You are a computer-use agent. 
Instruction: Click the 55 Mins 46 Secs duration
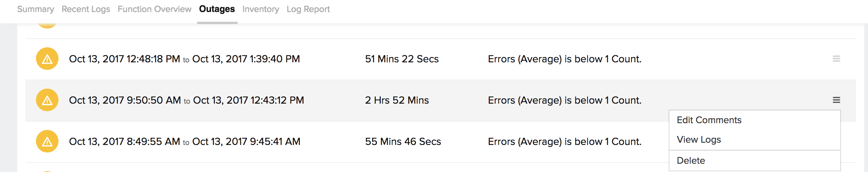point(403,142)
